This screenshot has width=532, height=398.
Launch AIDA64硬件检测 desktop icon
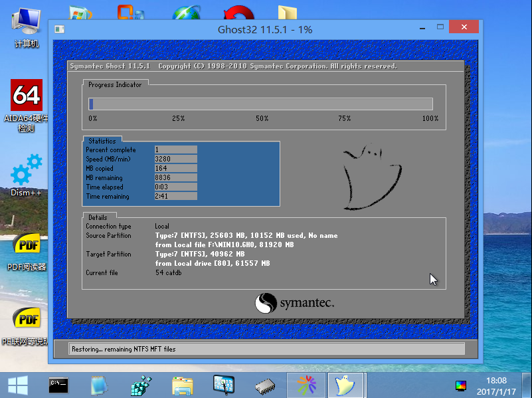(26, 105)
